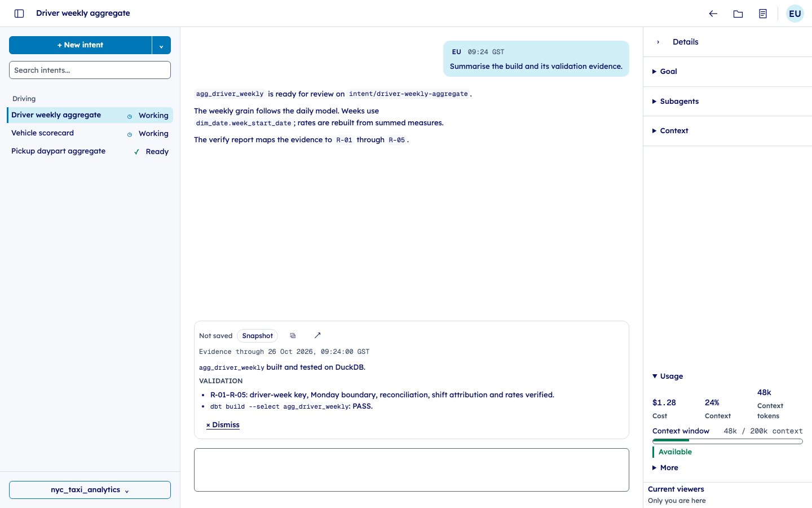Click the copy icon beside Snapshot
The height and width of the screenshot is (508, 812).
tap(293, 335)
